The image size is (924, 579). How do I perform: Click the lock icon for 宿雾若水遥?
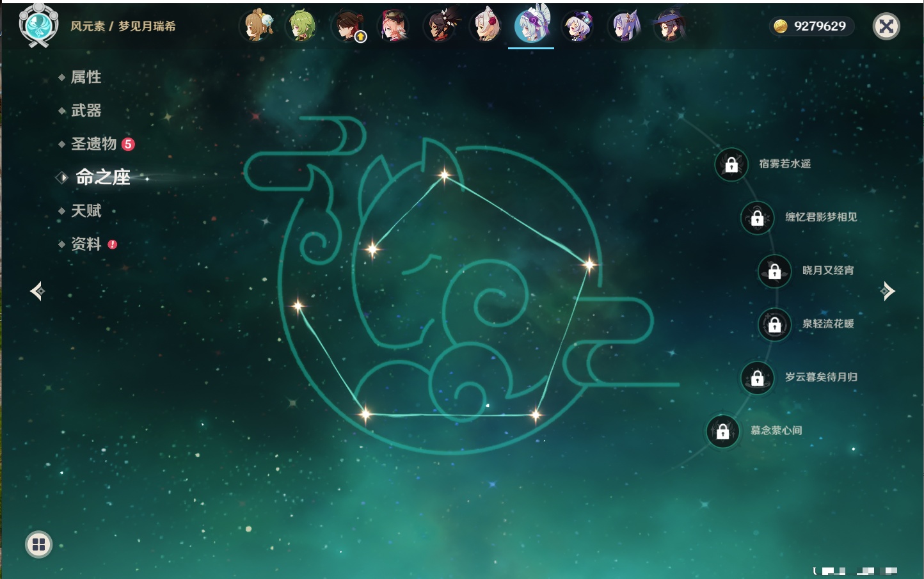point(731,164)
